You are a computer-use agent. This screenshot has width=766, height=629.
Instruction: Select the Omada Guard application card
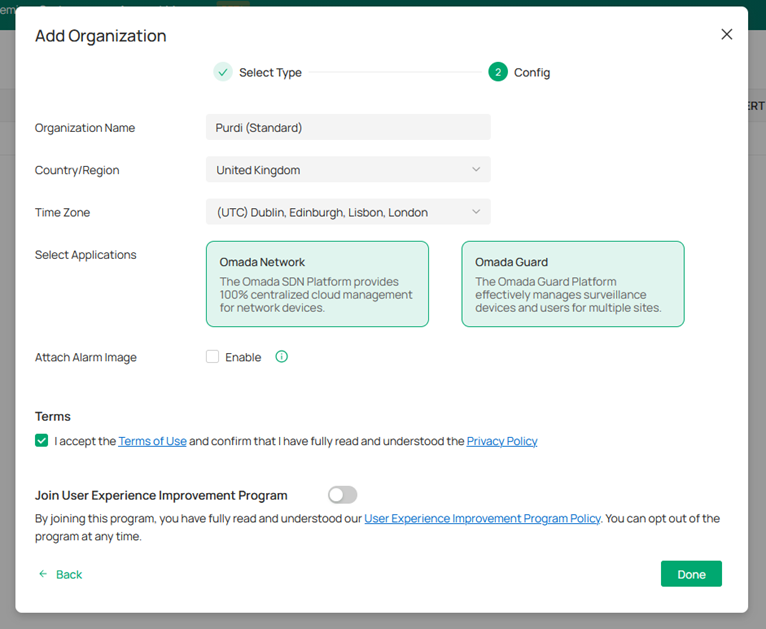[572, 284]
